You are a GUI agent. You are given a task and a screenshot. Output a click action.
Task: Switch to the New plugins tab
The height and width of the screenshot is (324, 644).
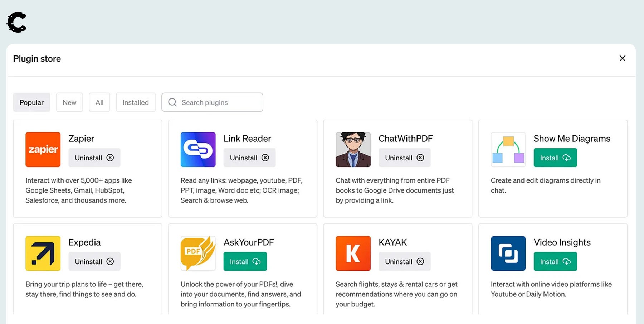[x=69, y=102]
